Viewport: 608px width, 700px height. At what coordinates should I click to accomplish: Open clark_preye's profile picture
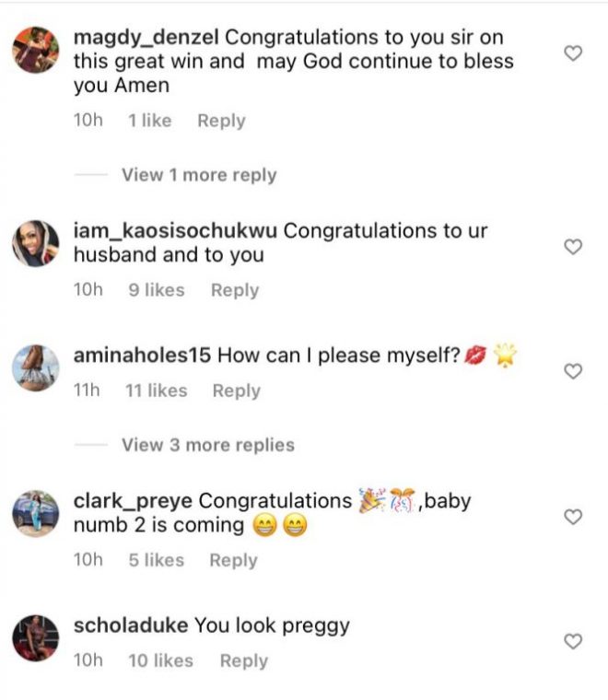click(37, 513)
